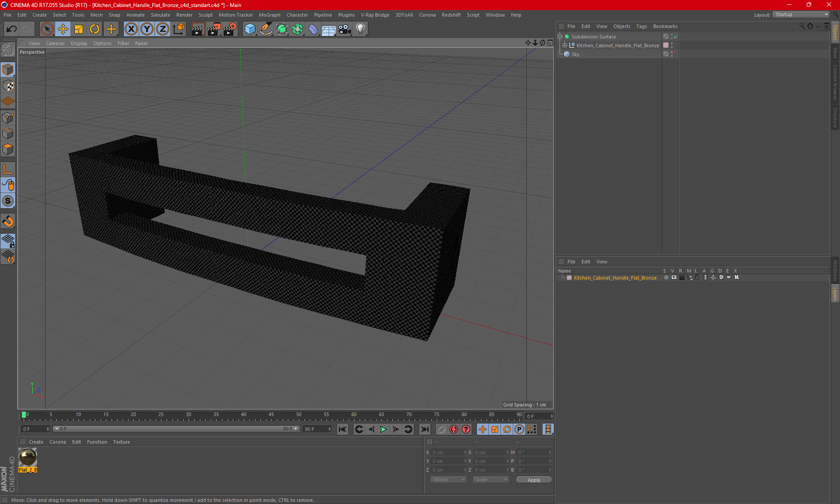Click the timeline range slider bar
Viewport: 840px width, 504px height.
176,429
